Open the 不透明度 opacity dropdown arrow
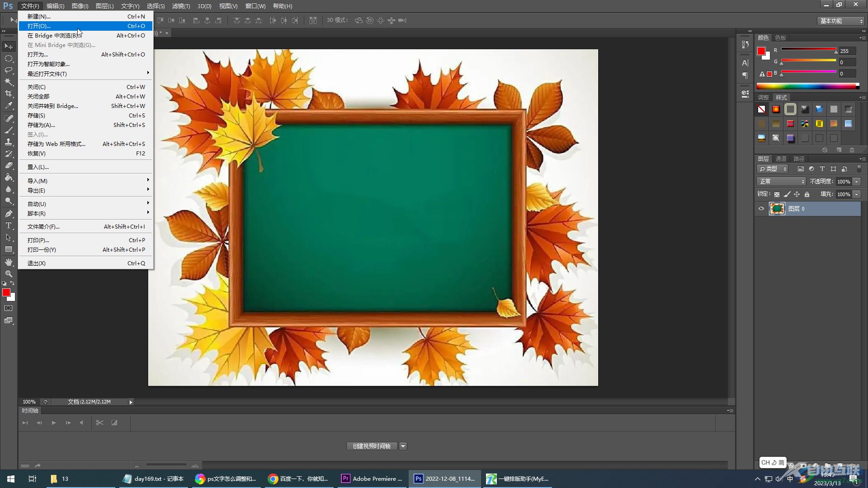The image size is (868, 488). point(856,181)
